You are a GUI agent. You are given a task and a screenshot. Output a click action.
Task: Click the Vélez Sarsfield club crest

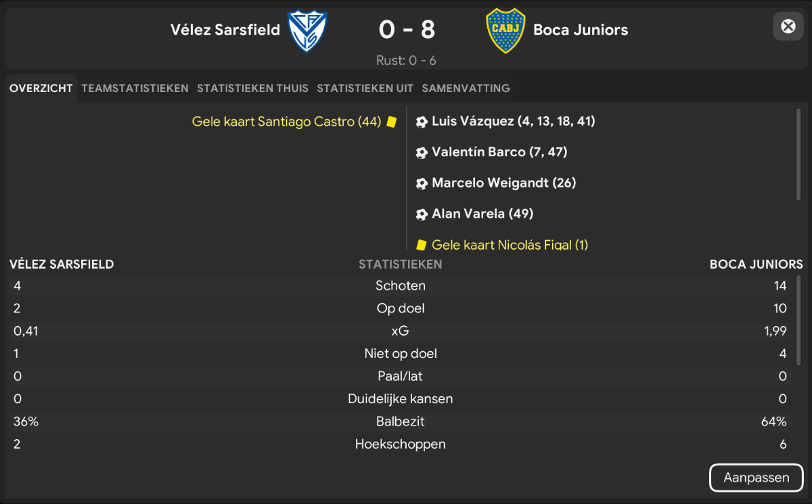(308, 30)
